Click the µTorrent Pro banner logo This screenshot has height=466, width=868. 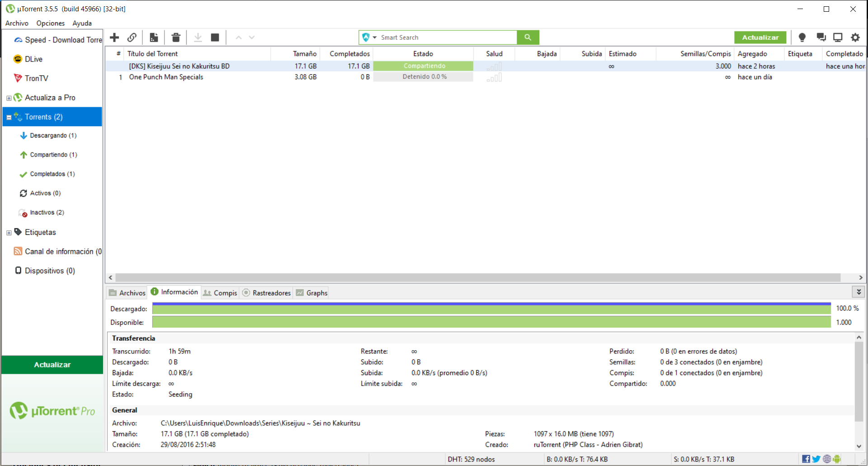(x=52, y=410)
